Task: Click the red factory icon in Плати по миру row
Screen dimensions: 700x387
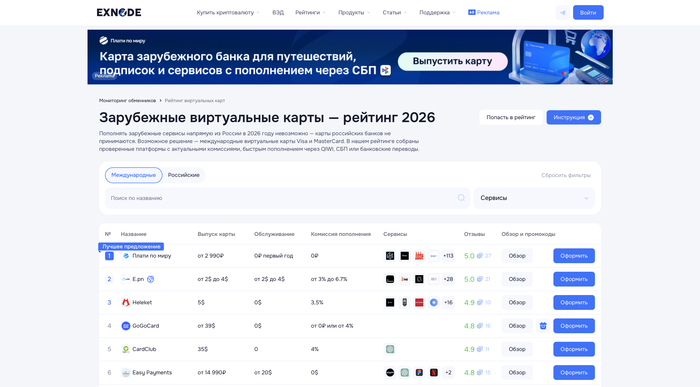Action: [x=419, y=256]
